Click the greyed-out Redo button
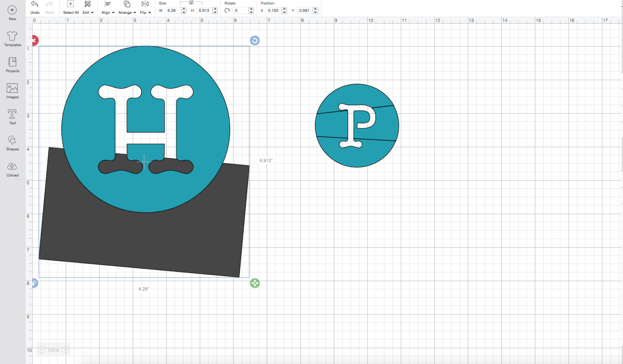623x364 pixels. point(50,7)
